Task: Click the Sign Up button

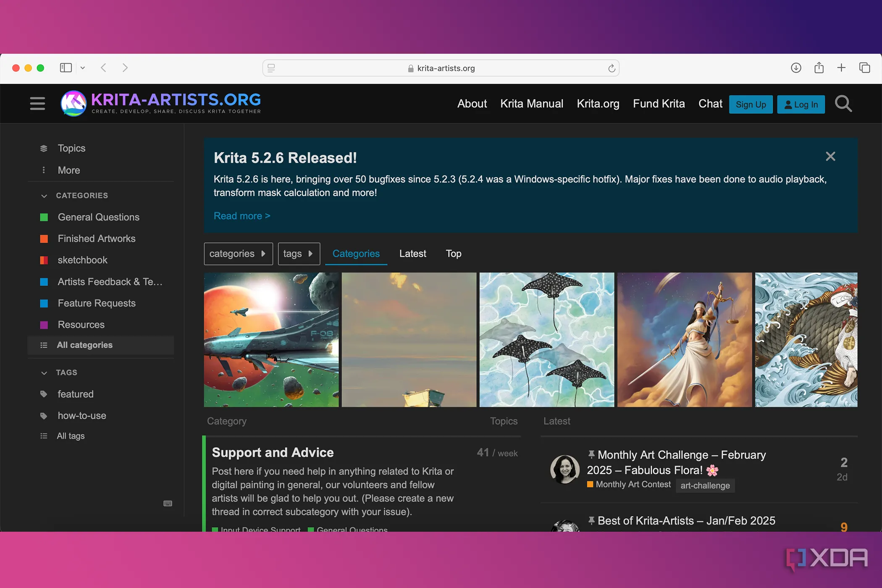Action: [x=751, y=105]
